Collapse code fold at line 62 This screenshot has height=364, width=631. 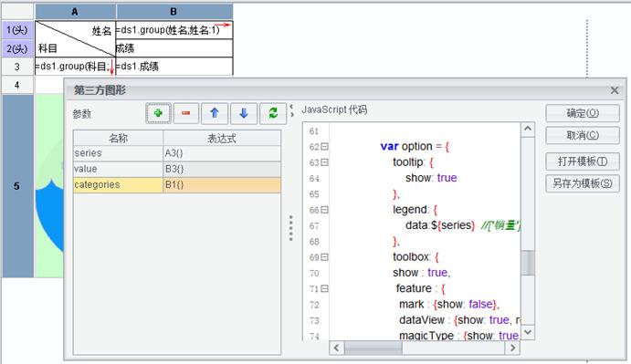click(324, 146)
